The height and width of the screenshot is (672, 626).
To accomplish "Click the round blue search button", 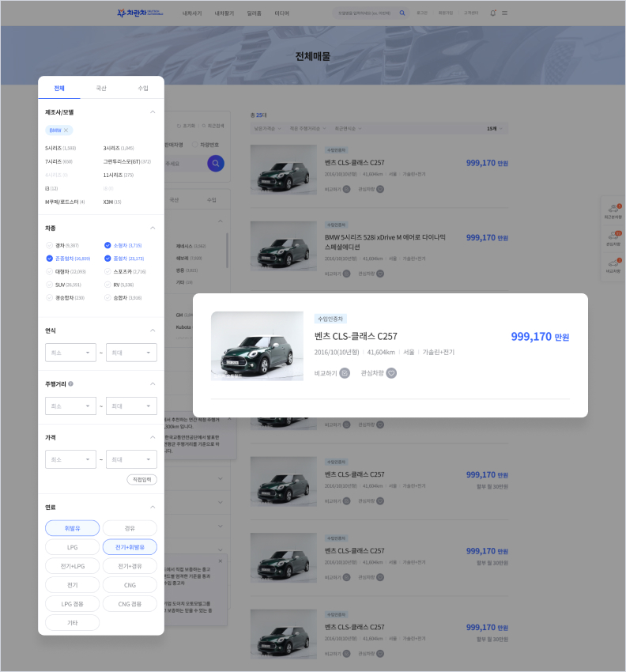I will [x=216, y=164].
